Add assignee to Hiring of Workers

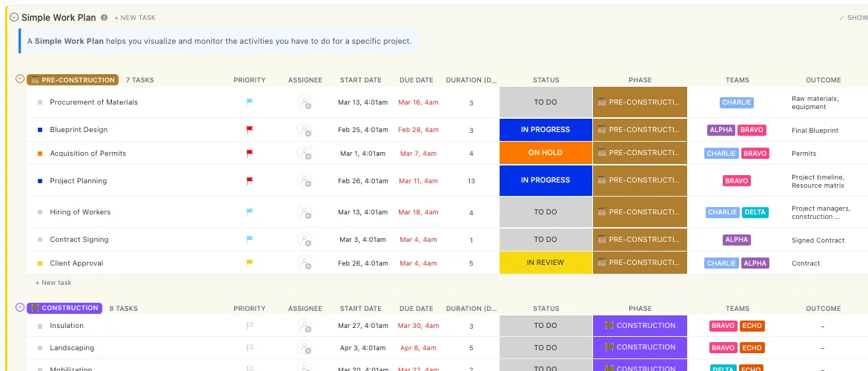pyautogui.click(x=305, y=211)
